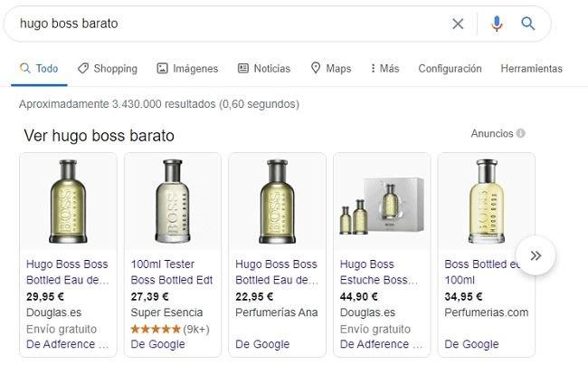Start voice search with the microphone icon

[497, 24]
